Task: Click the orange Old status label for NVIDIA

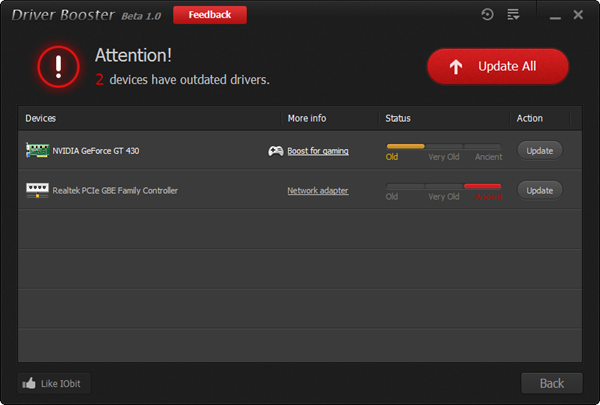Action: point(392,157)
